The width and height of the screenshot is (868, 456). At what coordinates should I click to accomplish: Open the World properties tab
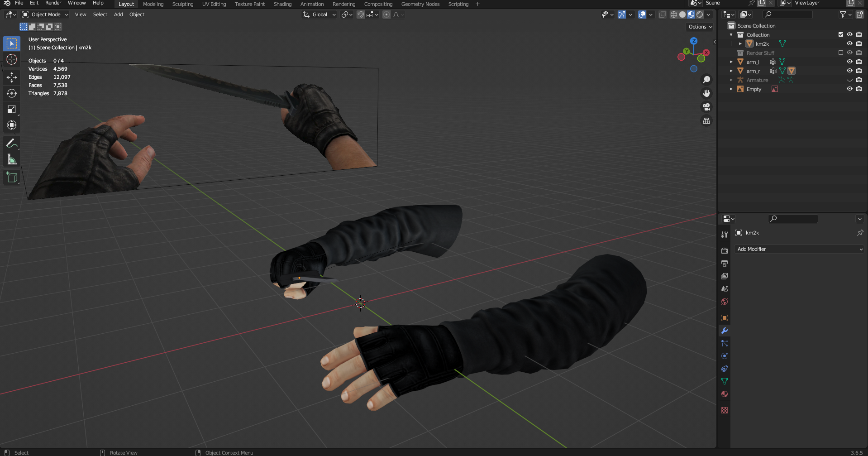tap(725, 302)
